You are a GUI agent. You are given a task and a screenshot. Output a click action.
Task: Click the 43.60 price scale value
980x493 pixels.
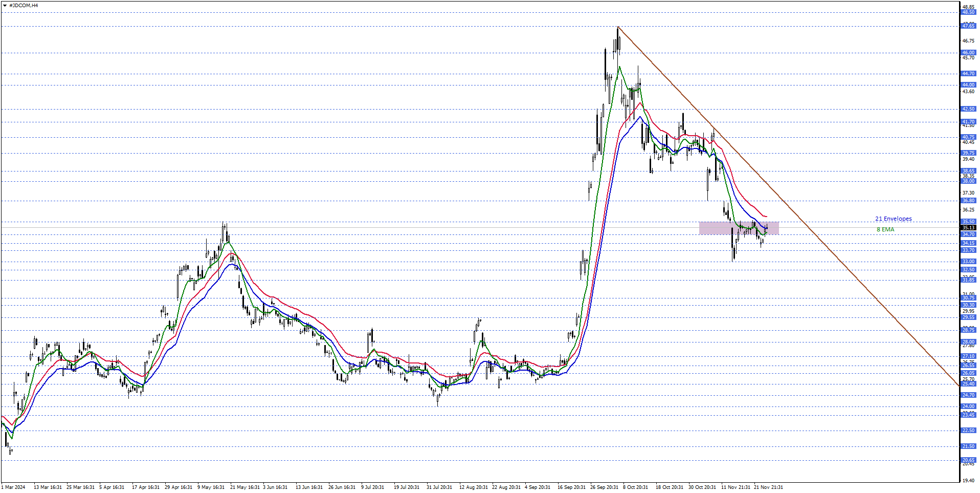pos(968,92)
